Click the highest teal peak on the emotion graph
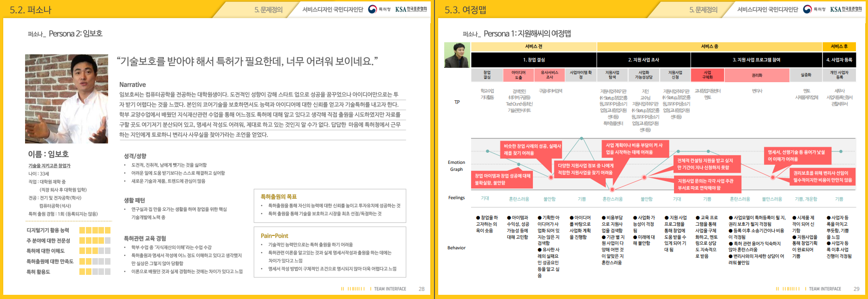The image size is (868, 299). 581,138
